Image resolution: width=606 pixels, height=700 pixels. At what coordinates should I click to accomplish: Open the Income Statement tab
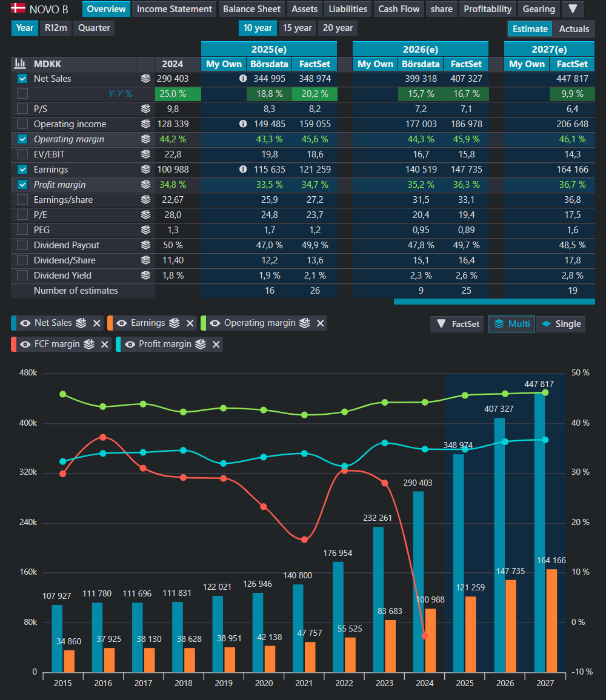[x=175, y=9]
